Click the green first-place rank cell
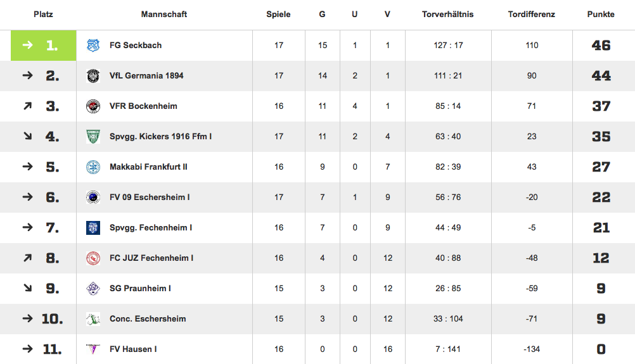Screen dimensions: 635x364 43,46
